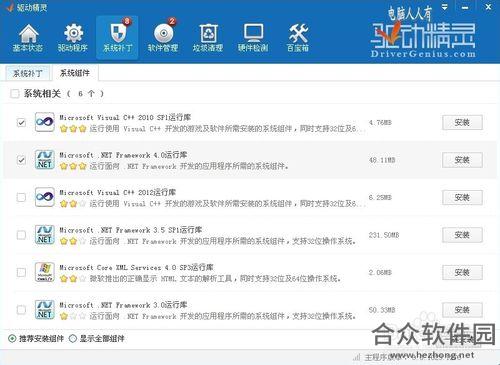Select 推荐安装组件 radio button
This screenshot has height=365, width=500.
click(x=12, y=339)
